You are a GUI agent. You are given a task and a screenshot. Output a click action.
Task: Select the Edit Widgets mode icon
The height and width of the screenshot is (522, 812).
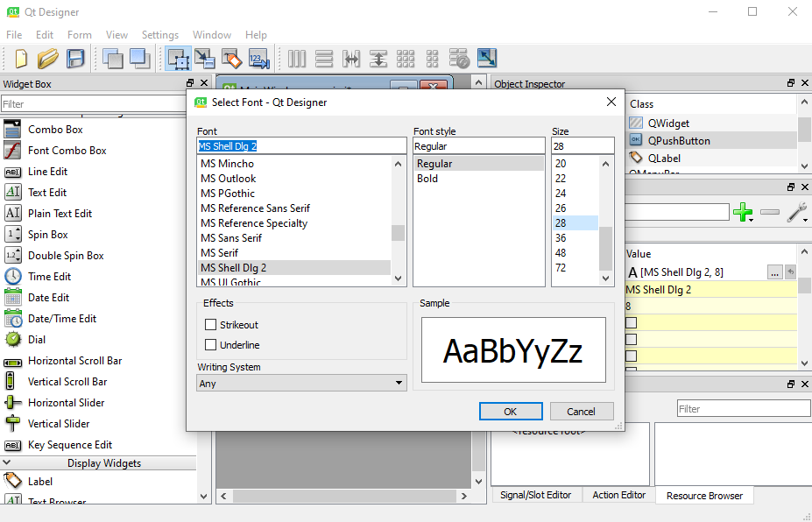[178, 59]
